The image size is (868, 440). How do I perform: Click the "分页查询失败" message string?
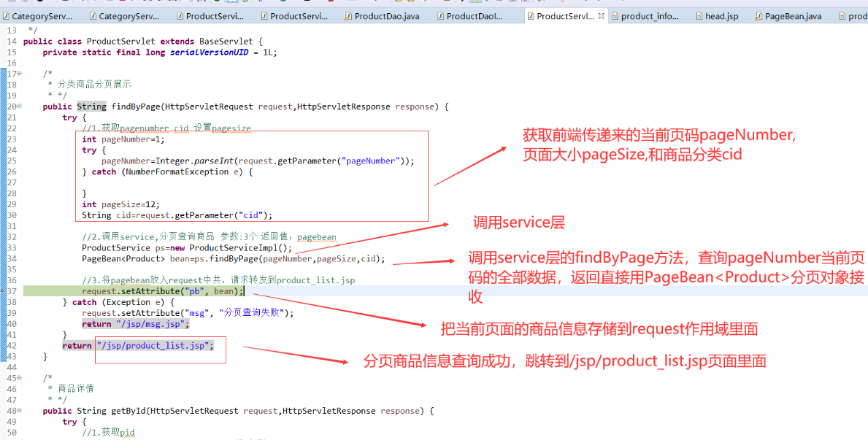tap(251, 313)
